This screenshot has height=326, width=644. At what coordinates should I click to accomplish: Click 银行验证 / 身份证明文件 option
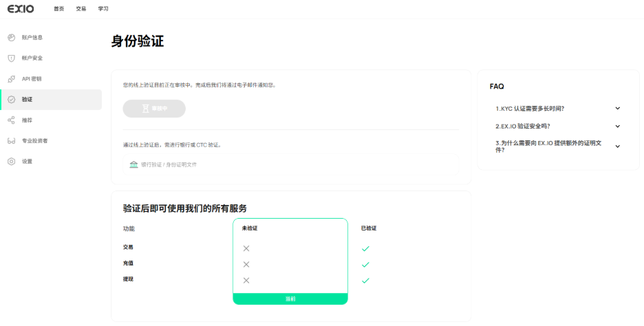(x=169, y=164)
